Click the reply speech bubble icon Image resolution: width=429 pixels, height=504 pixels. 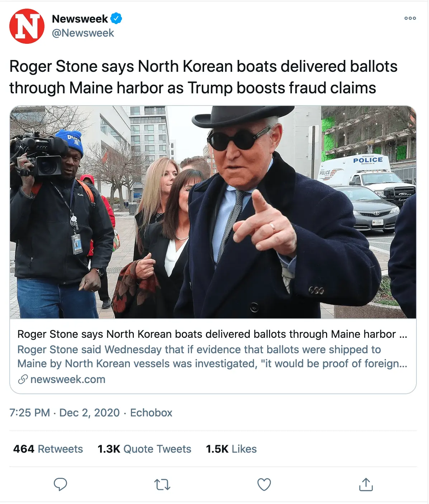click(x=60, y=484)
